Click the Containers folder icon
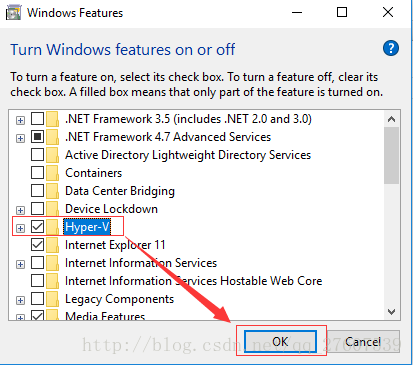 (52, 173)
